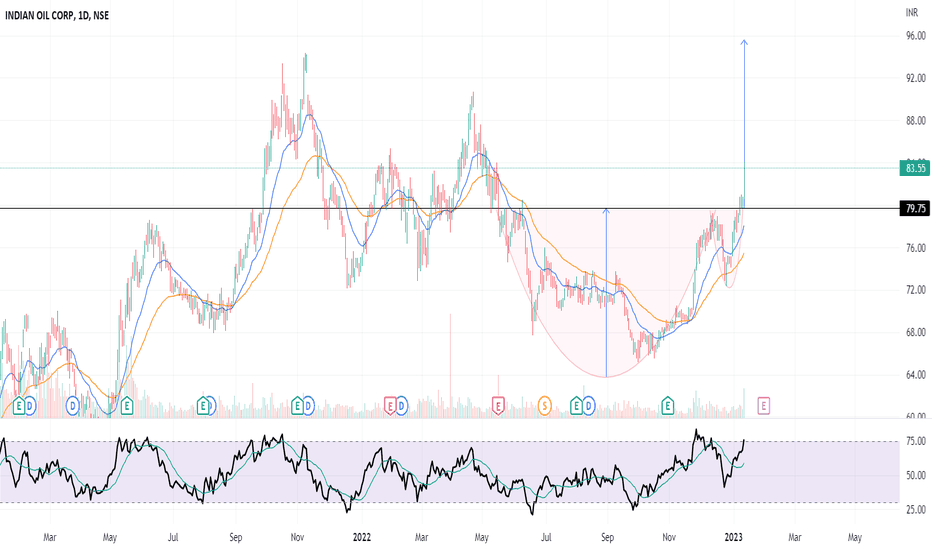Select the green E earnings marker above Nov 2022

667,406
